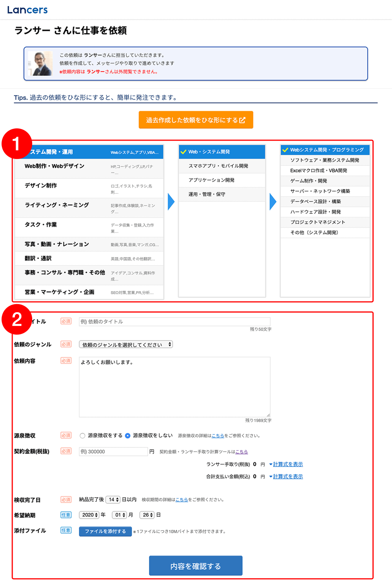Choose プロジェクトマネジメント item
Viewport: 392px width, 588px height.
tap(325, 222)
